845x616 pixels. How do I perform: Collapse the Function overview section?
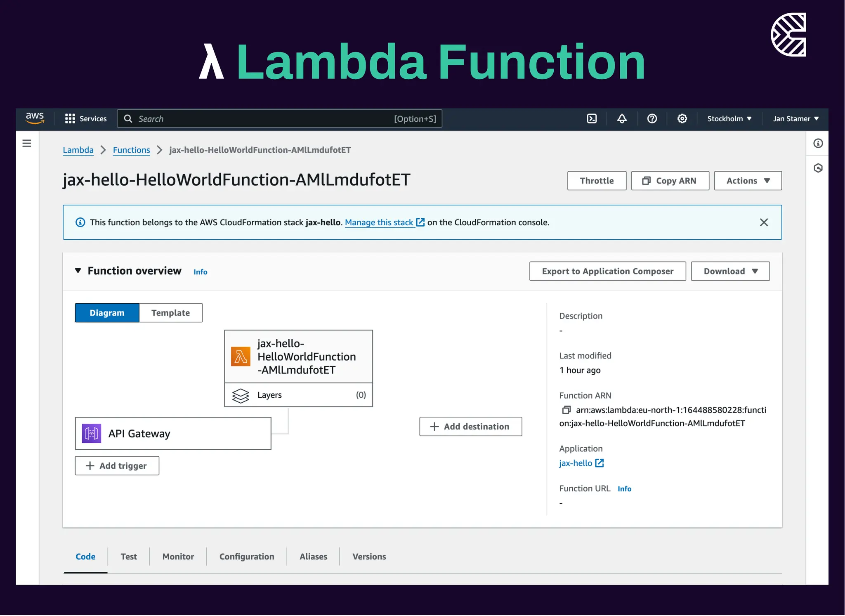78,271
